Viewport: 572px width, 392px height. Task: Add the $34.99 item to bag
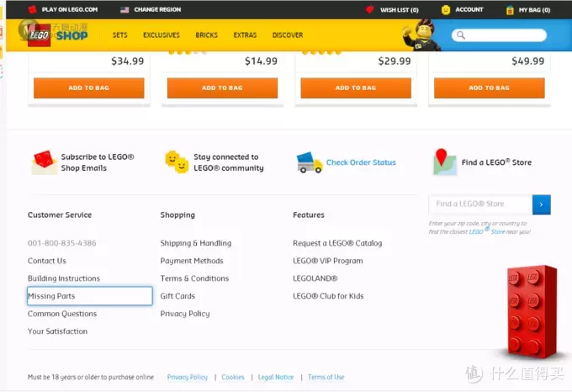[x=88, y=87]
